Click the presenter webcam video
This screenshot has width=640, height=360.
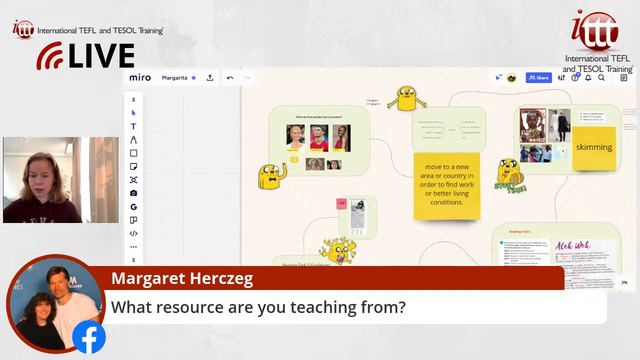(61, 180)
